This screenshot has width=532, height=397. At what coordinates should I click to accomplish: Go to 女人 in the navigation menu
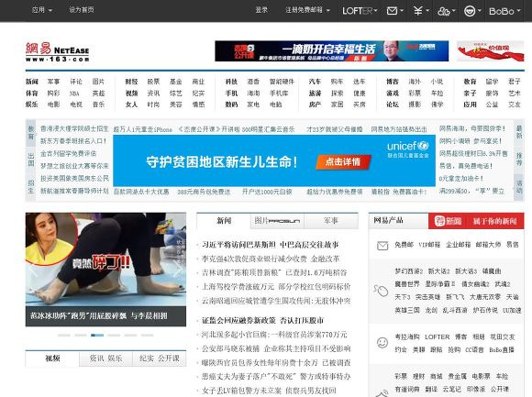(131, 105)
